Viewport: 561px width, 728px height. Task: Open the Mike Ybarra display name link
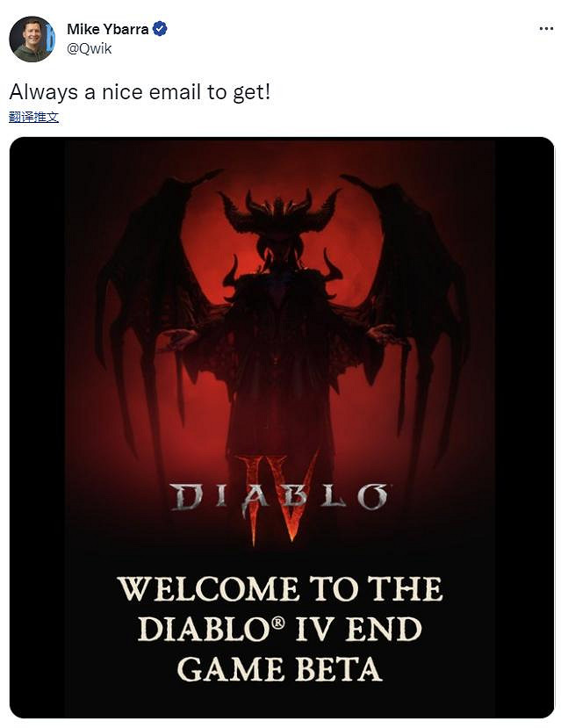tap(108, 29)
